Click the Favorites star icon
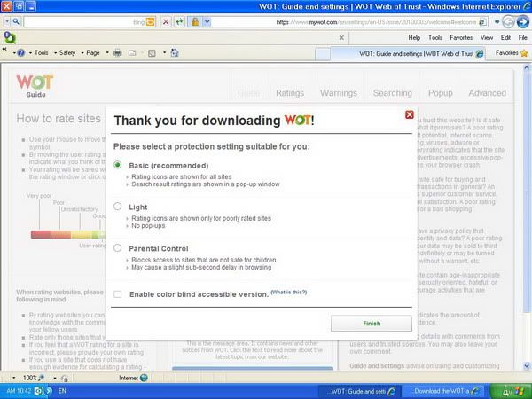 524,53
